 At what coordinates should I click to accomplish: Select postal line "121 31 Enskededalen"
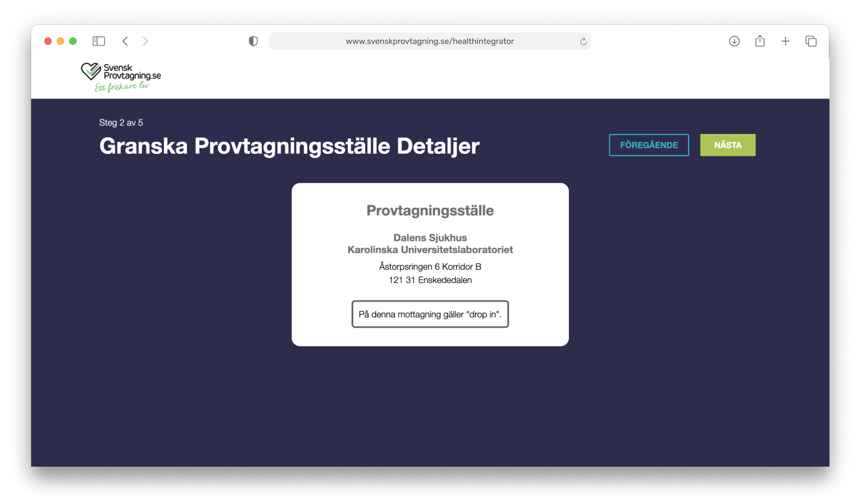coord(430,280)
